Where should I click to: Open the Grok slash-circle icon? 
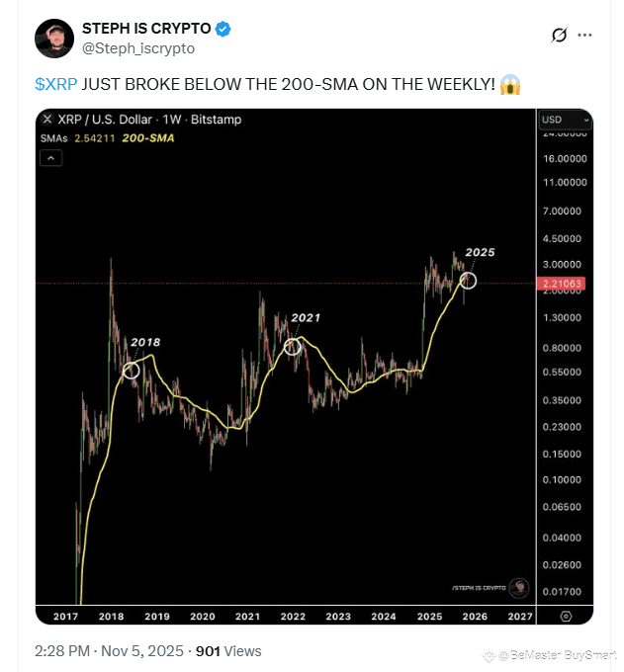[559, 36]
